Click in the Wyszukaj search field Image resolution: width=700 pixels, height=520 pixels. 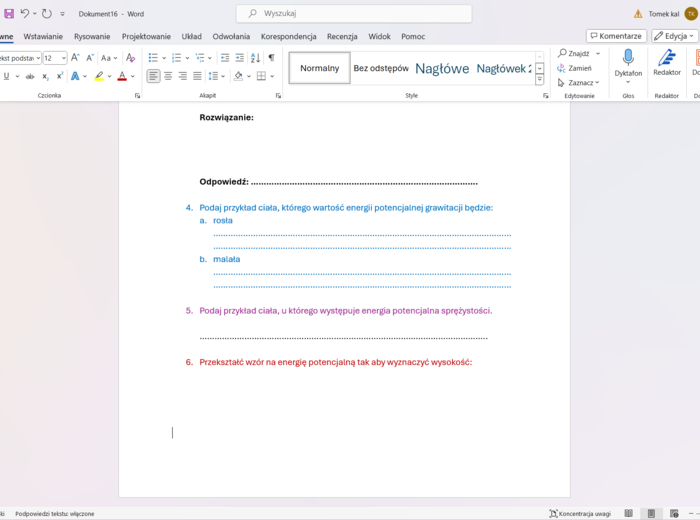[x=355, y=14]
